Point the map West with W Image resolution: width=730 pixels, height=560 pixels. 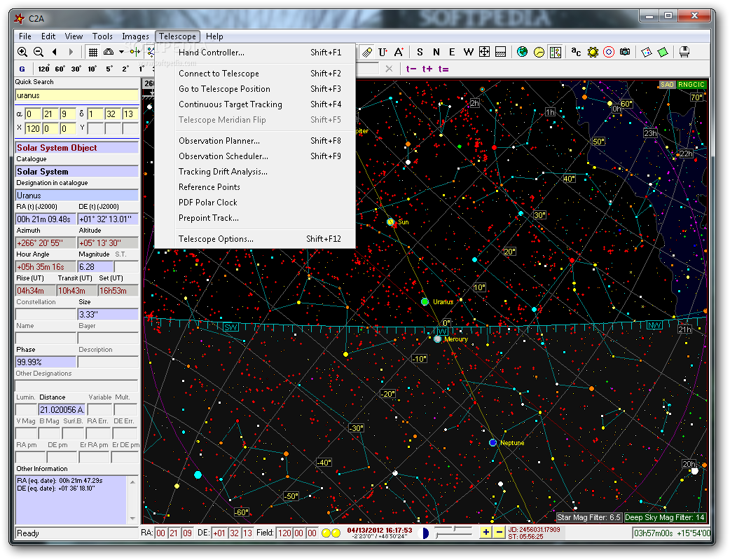pos(469,52)
